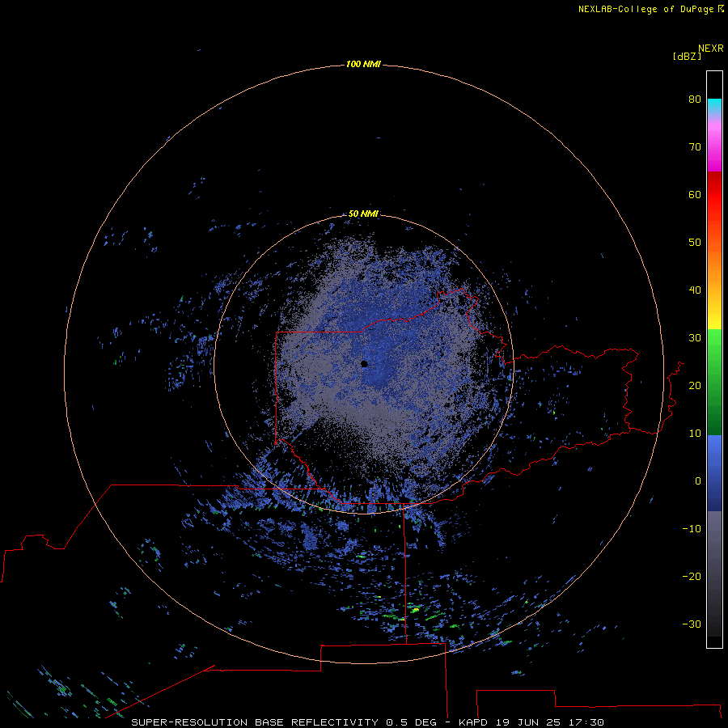728x728 pixels.
Task: Click the -20 dBZ scale value
Action: (x=692, y=576)
